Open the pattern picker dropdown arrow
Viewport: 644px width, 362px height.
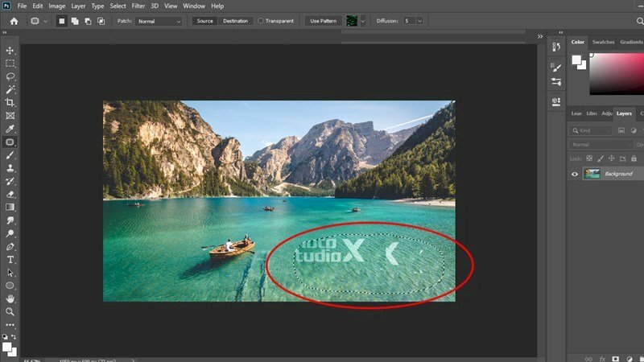pyautogui.click(x=363, y=21)
